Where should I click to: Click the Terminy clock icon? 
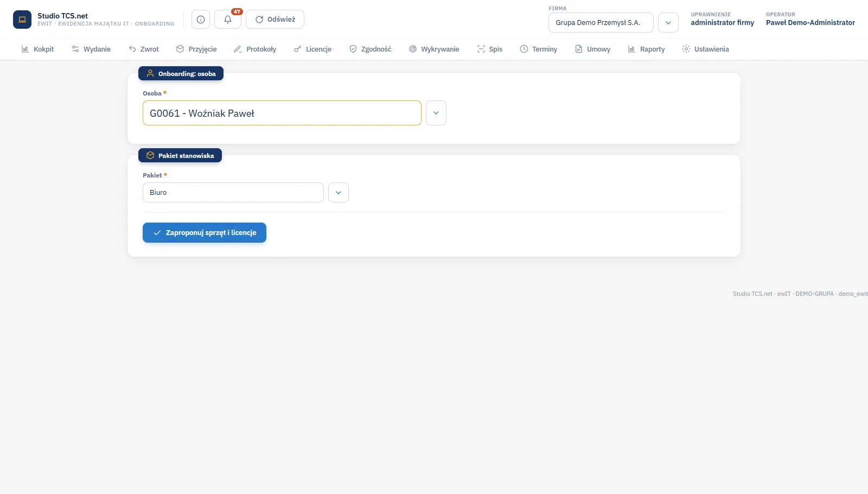coord(524,49)
